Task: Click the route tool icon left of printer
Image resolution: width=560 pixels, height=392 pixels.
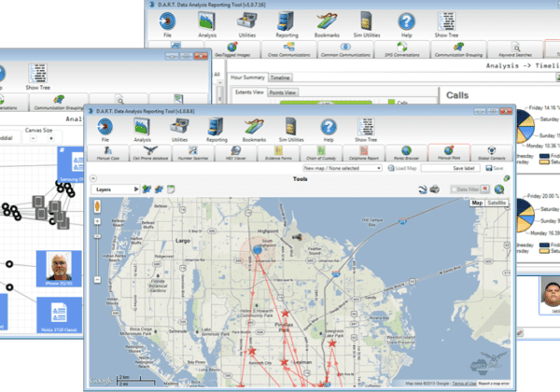Action: (423, 189)
